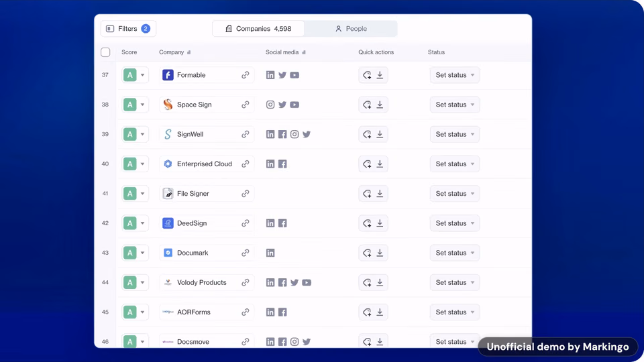Click the link icon for File Signer
This screenshot has width=644, height=362.
point(246,193)
